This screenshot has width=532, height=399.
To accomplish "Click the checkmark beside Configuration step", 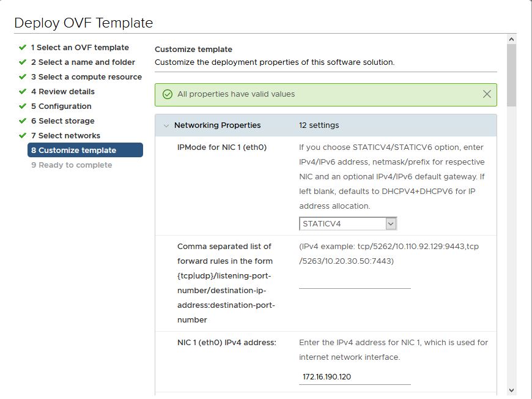I will [x=23, y=106].
